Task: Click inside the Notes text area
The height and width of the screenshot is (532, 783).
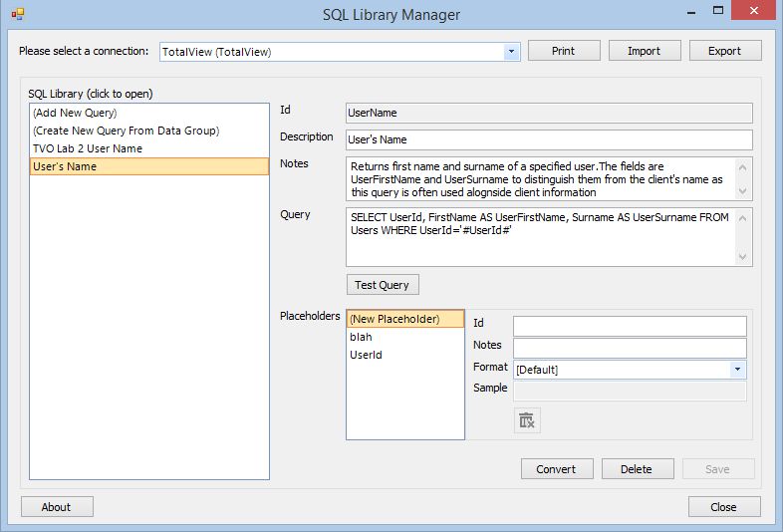Action: pos(540,179)
